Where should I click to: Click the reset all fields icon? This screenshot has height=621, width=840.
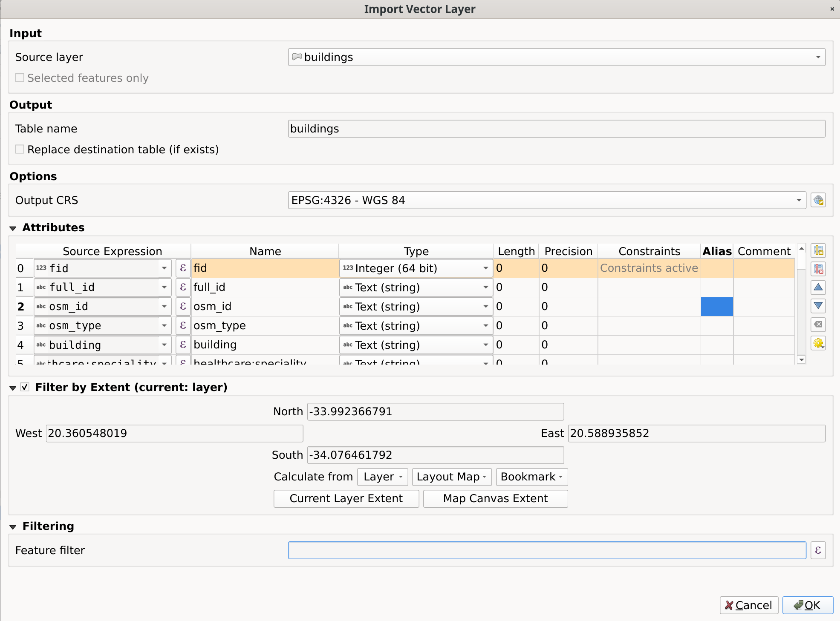pyautogui.click(x=818, y=325)
